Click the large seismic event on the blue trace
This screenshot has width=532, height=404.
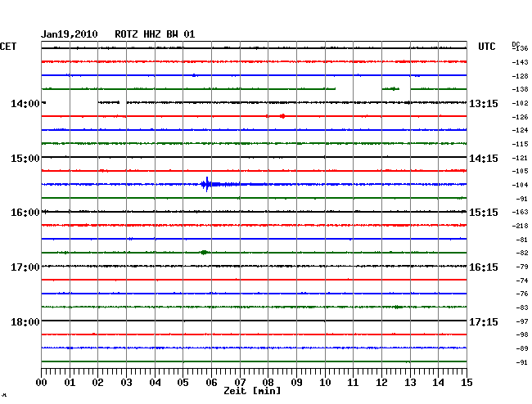(207, 184)
